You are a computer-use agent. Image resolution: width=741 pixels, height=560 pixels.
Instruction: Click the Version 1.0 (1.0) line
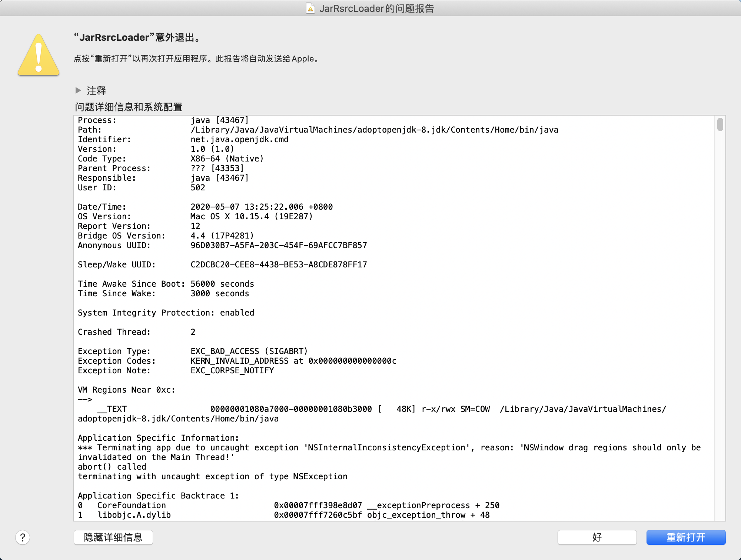coord(156,149)
